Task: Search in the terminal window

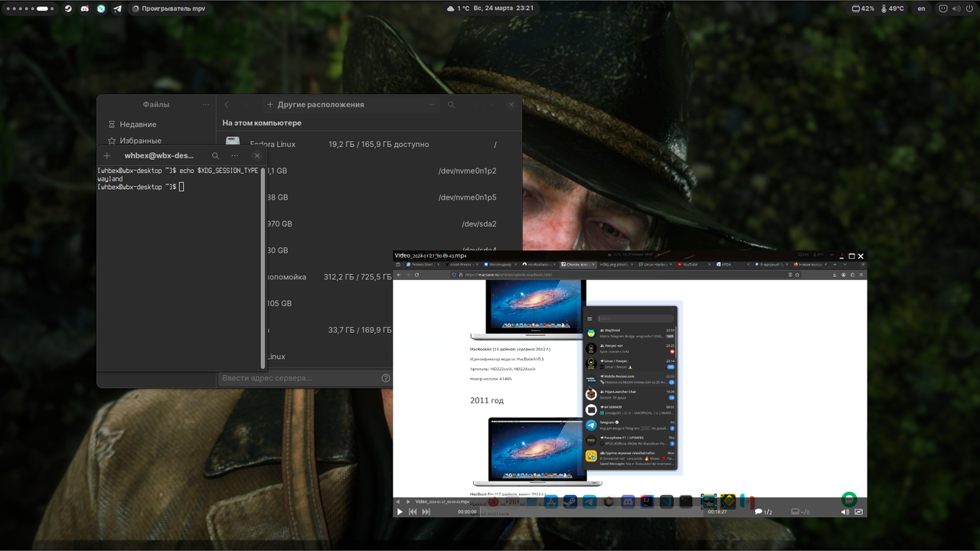Action: 216,155
